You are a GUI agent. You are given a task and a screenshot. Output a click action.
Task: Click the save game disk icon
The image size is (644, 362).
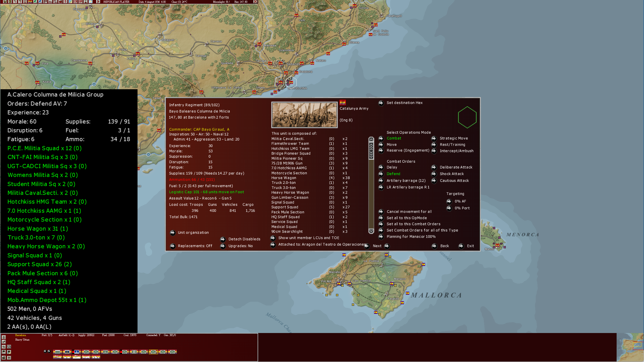coord(5,2)
